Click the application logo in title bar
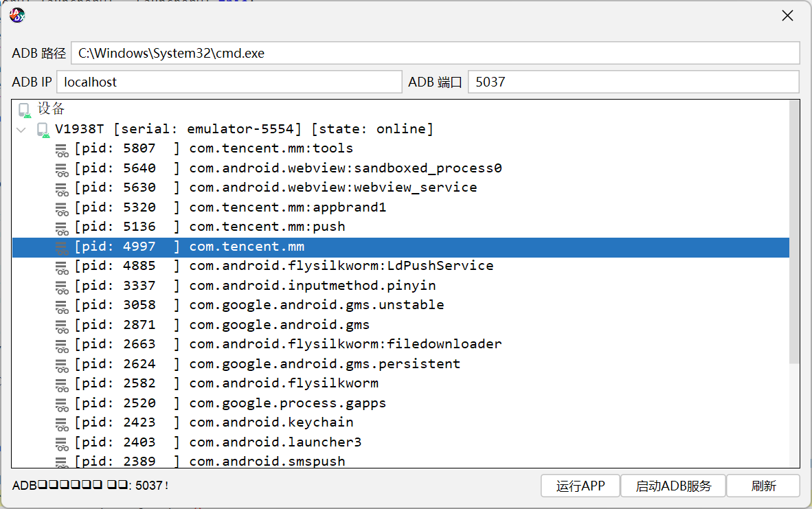The width and height of the screenshot is (812, 509). click(17, 16)
